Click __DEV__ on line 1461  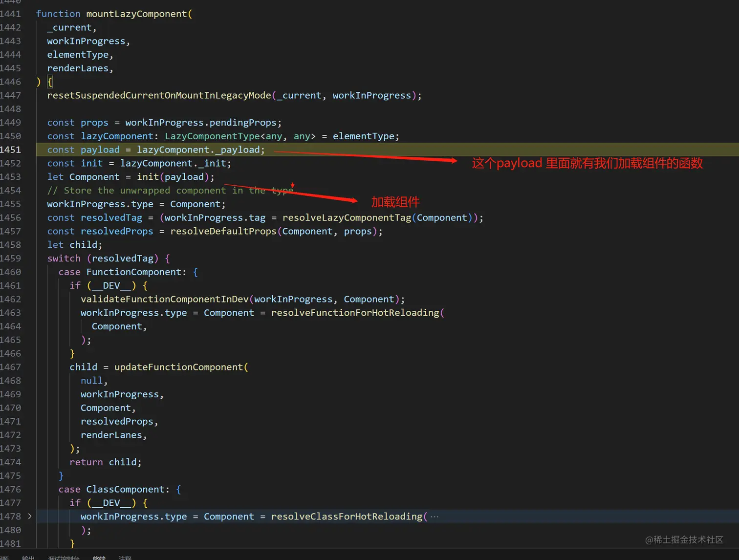(x=111, y=285)
